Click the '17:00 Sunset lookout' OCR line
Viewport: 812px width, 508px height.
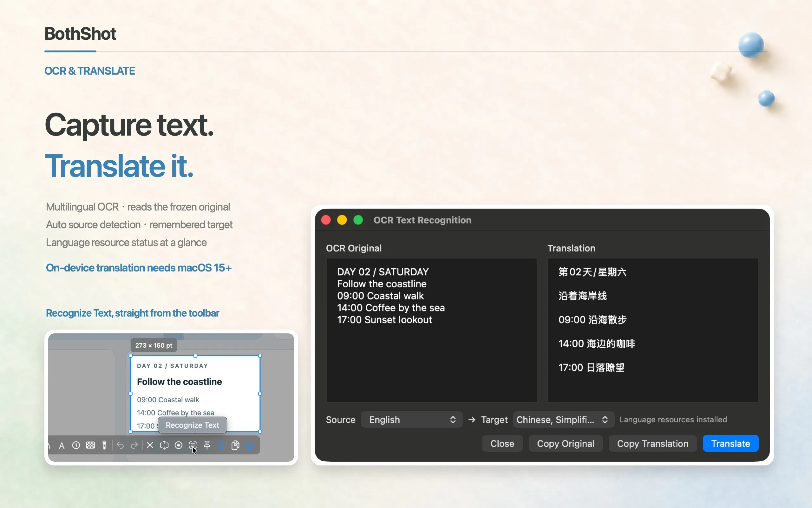coord(384,320)
